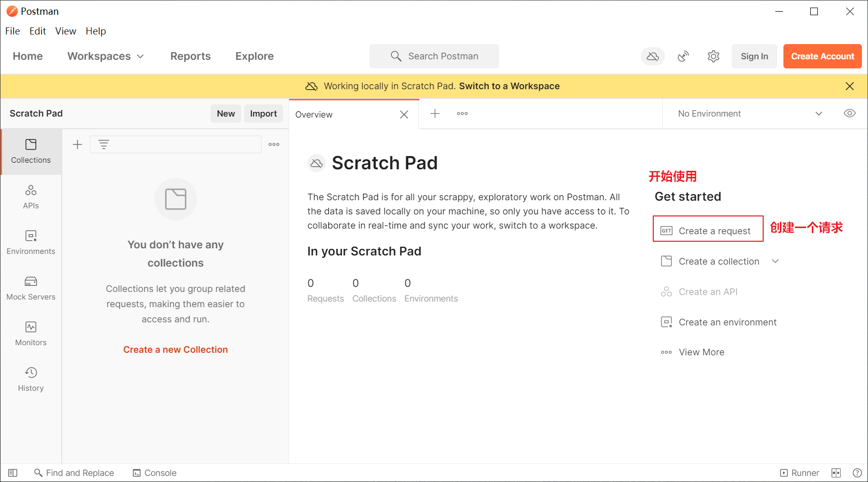Toggle the environment quick look eye

(x=850, y=114)
